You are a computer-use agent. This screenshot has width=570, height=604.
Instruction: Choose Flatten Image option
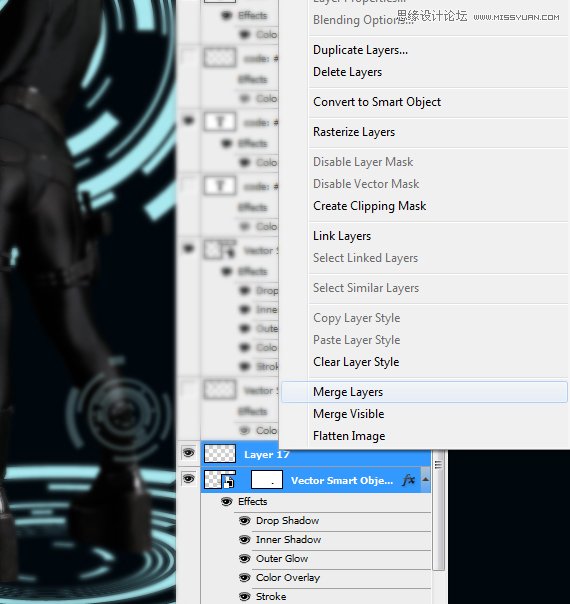[349, 436]
